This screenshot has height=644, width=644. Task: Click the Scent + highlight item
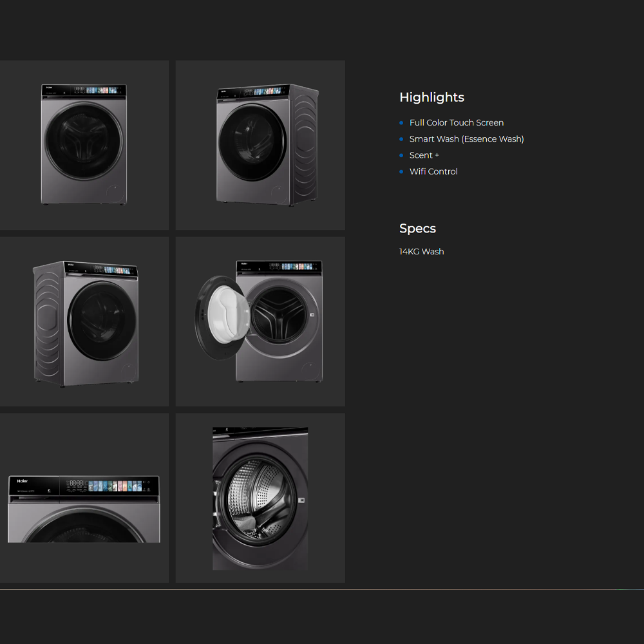[424, 155]
